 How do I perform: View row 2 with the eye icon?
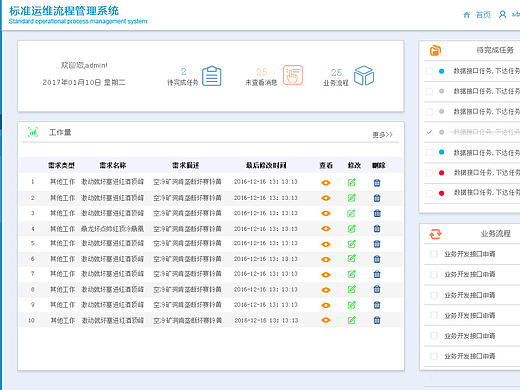tap(326, 198)
